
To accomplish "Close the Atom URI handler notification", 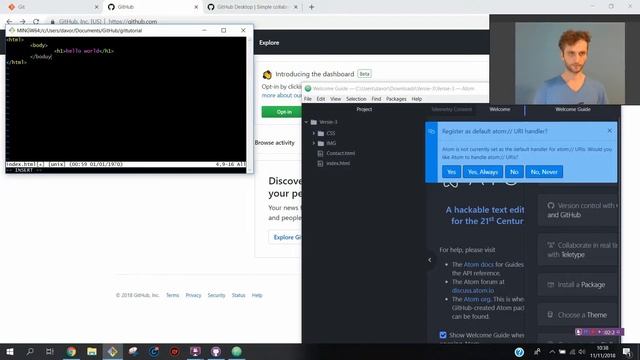I will coord(609,131).
